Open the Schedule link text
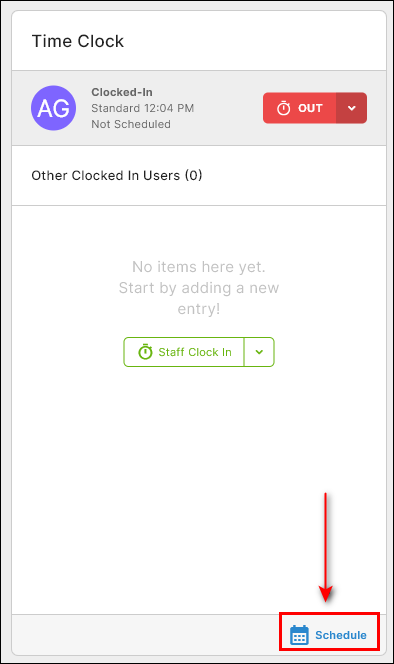This screenshot has height=664, width=394. click(x=341, y=635)
